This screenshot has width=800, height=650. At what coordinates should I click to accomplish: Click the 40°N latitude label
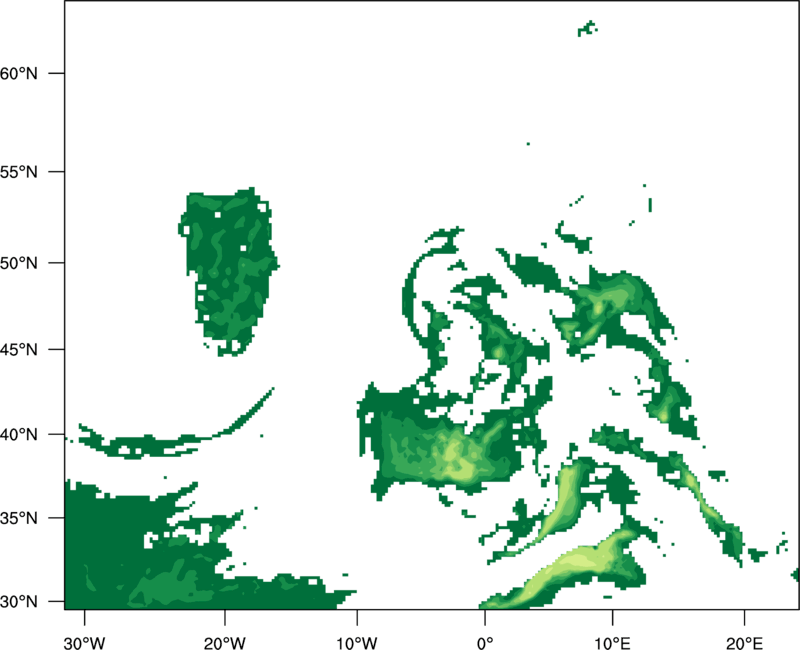pyautogui.click(x=19, y=435)
